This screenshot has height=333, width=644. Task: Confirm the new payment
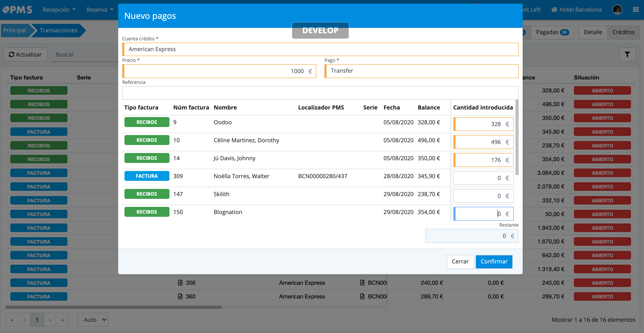pyautogui.click(x=494, y=262)
